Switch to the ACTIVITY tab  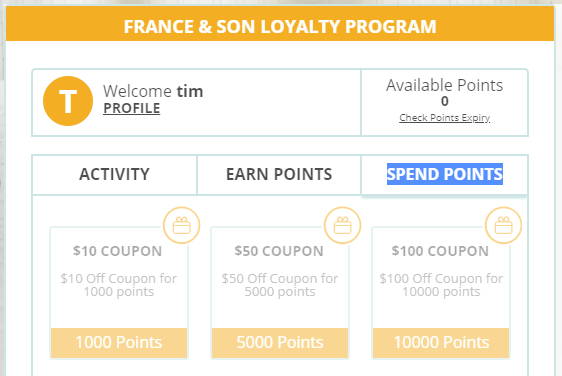114,175
